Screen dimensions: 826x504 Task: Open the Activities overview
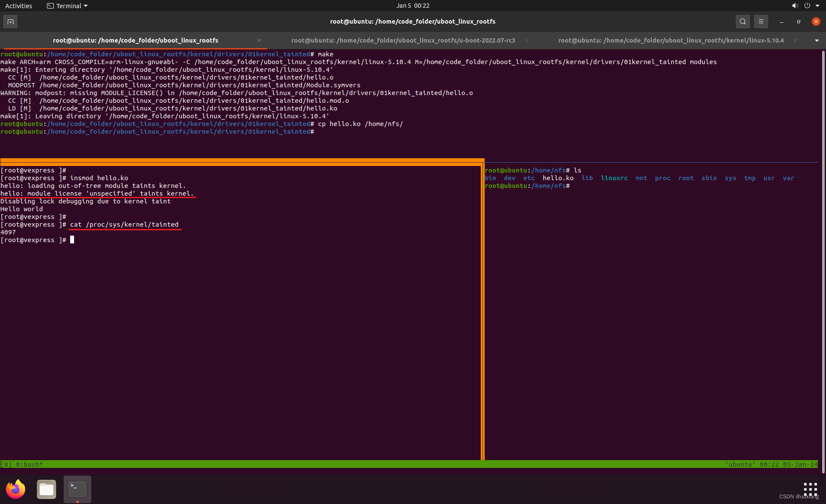[x=19, y=6]
